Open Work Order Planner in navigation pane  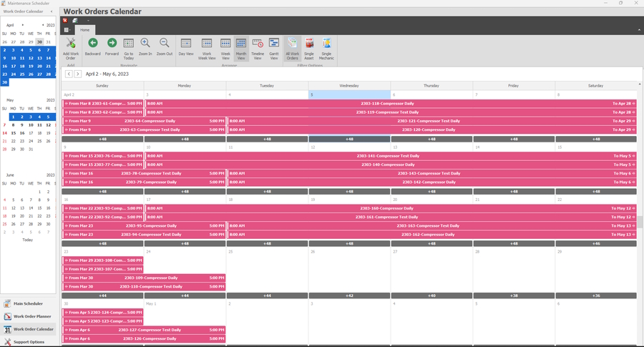(28, 316)
